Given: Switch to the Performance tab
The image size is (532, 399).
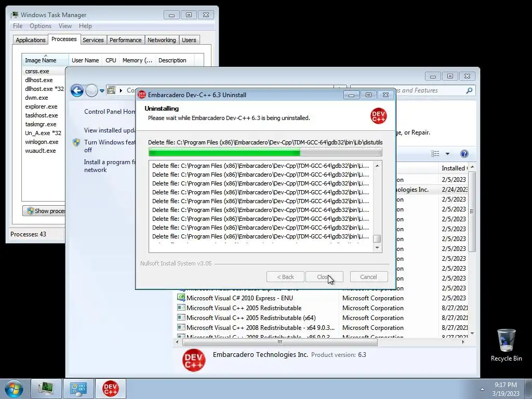Looking at the screenshot, I should [x=125, y=40].
